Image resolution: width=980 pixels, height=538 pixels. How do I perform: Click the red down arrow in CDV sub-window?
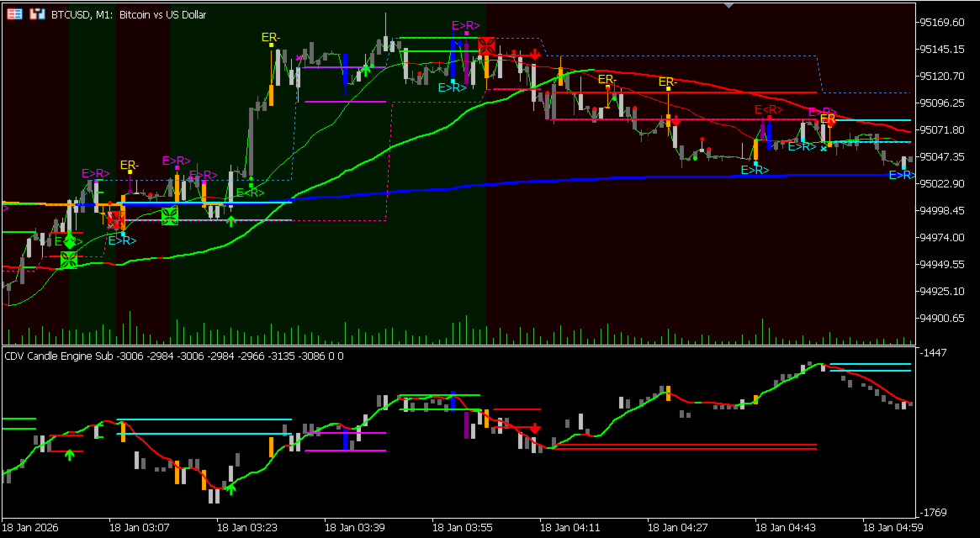[536, 430]
